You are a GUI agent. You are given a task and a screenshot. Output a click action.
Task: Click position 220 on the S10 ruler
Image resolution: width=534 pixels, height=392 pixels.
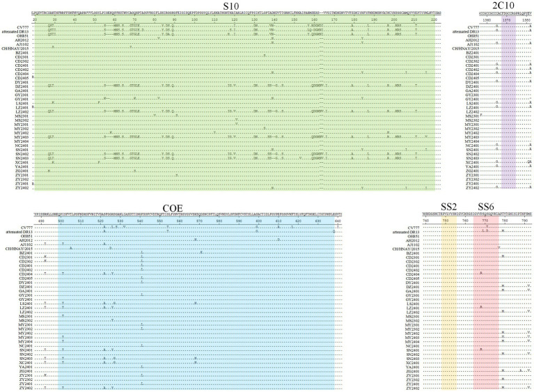(433, 19)
